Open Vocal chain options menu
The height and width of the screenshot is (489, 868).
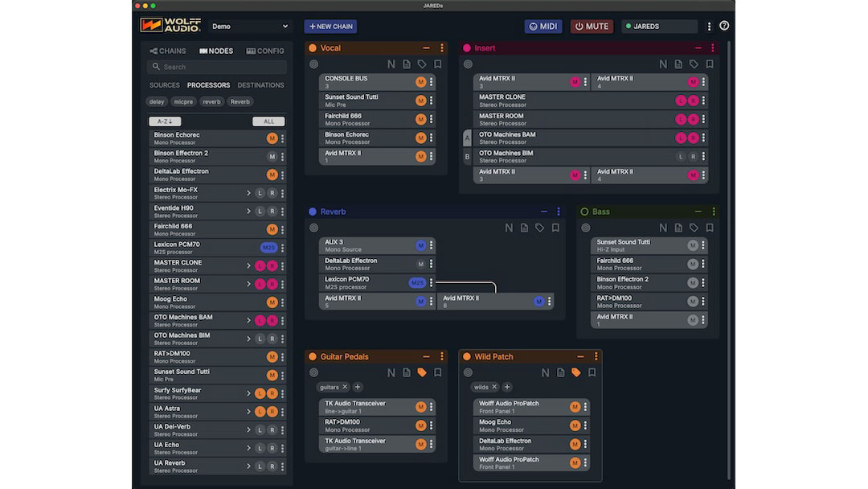point(442,48)
